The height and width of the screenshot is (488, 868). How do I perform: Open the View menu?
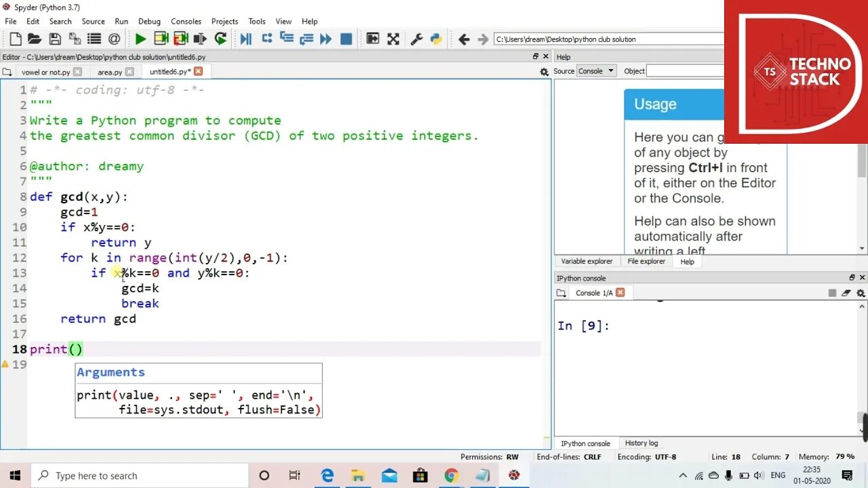(283, 21)
